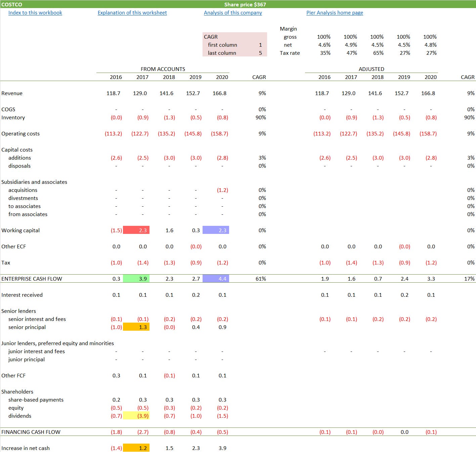
Task: Select 3.3 adjusted 2020 enterprise cash flow
Action: pyautogui.click(x=431, y=279)
